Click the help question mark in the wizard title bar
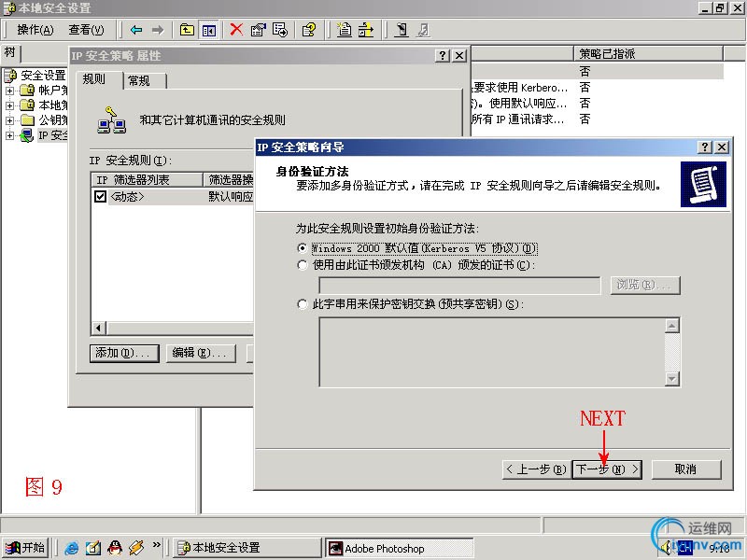 click(705, 147)
